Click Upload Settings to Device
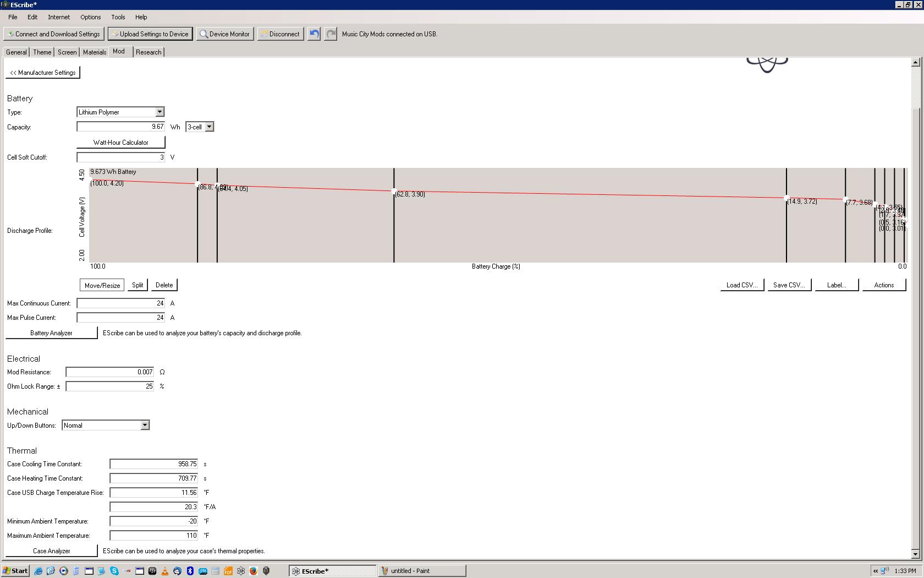Viewport: 924px width, 578px height. point(151,34)
